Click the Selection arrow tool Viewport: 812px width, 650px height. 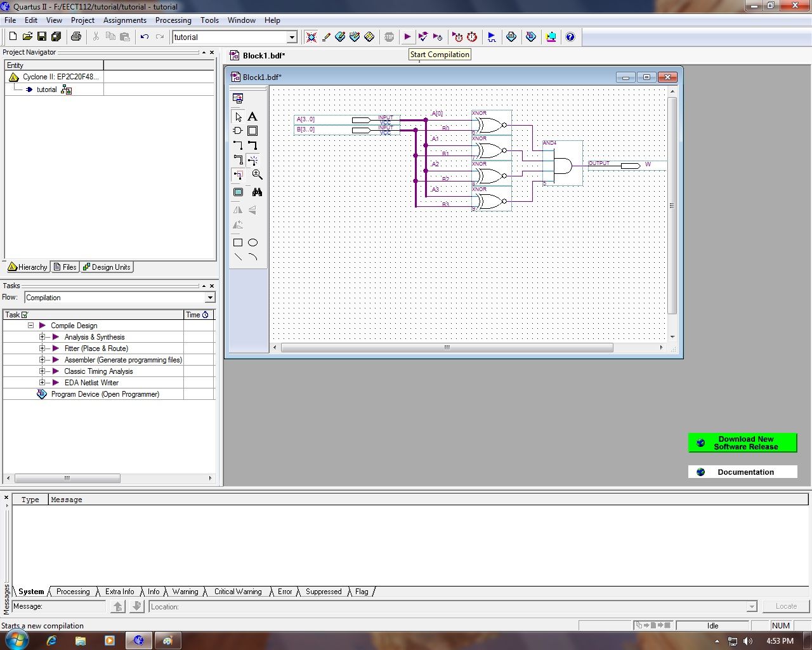(238, 117)
